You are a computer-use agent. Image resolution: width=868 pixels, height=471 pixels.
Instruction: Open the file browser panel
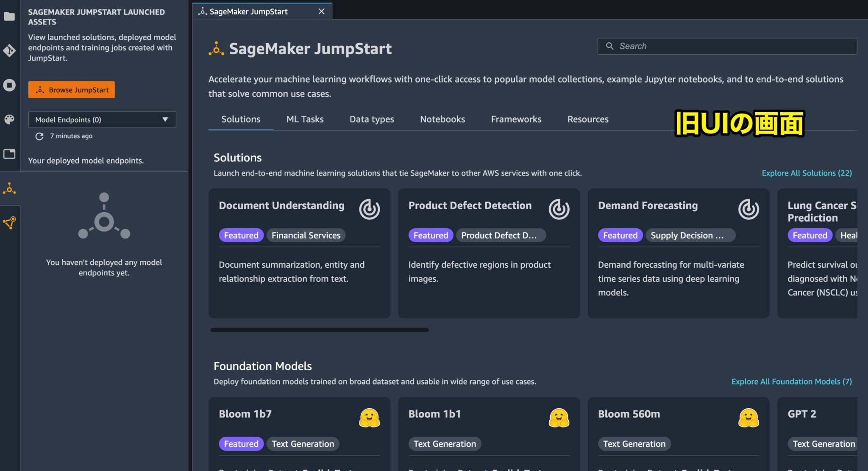click(x=9, y=17)
